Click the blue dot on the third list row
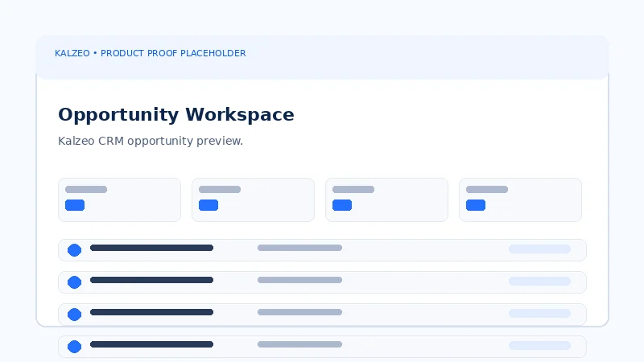 (x=74, y=315)
